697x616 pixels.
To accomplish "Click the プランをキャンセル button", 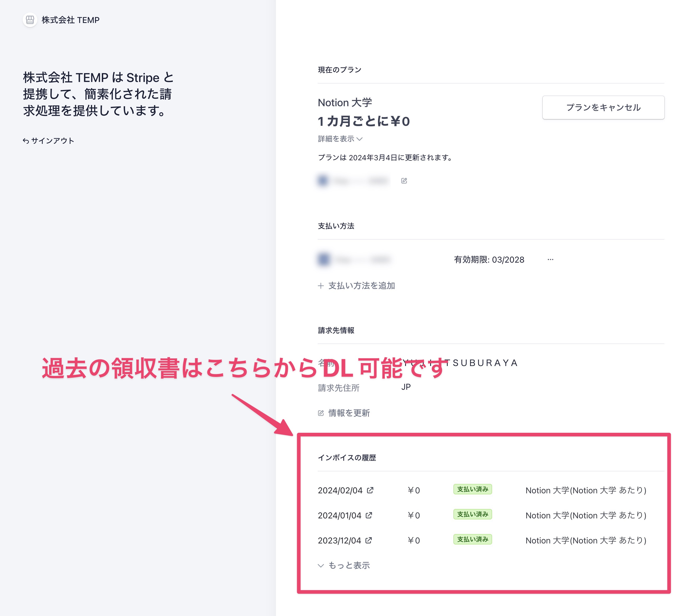I will 603,107.
